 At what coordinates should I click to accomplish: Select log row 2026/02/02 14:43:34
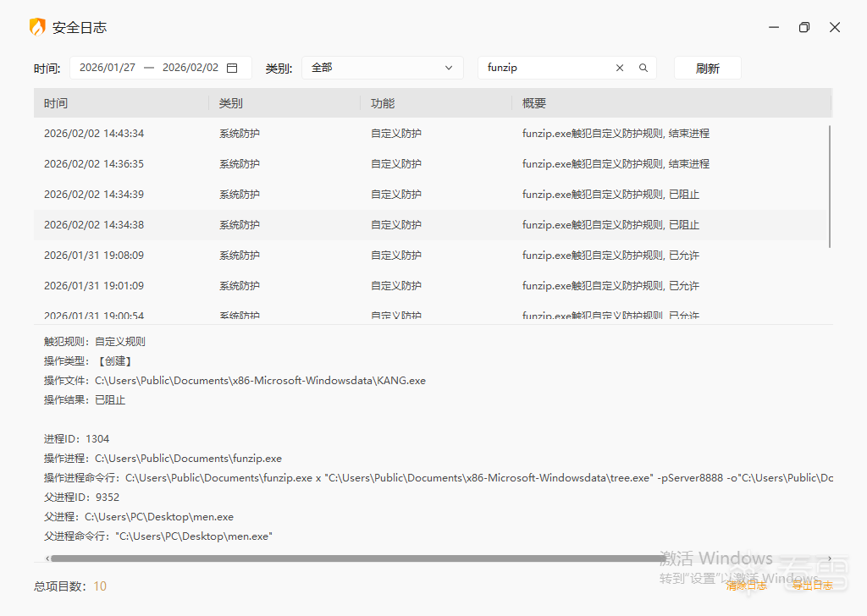click(x=430, y=134)
